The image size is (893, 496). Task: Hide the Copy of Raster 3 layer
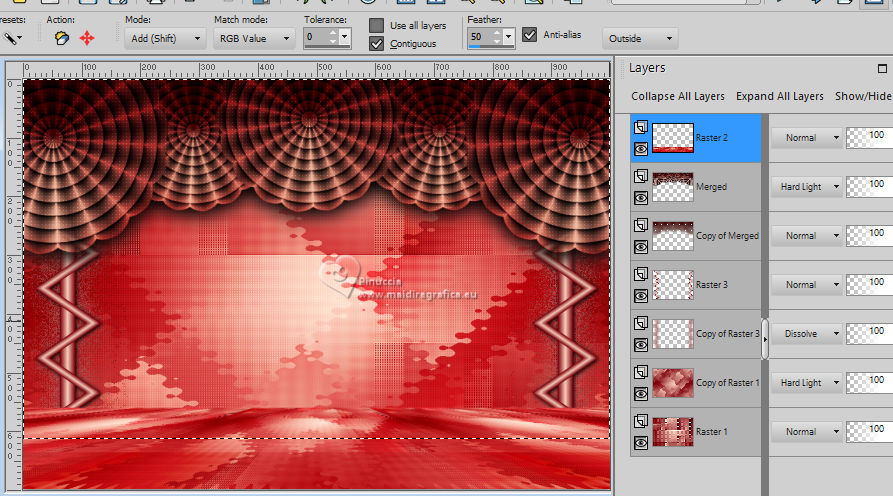coord(641,345)
